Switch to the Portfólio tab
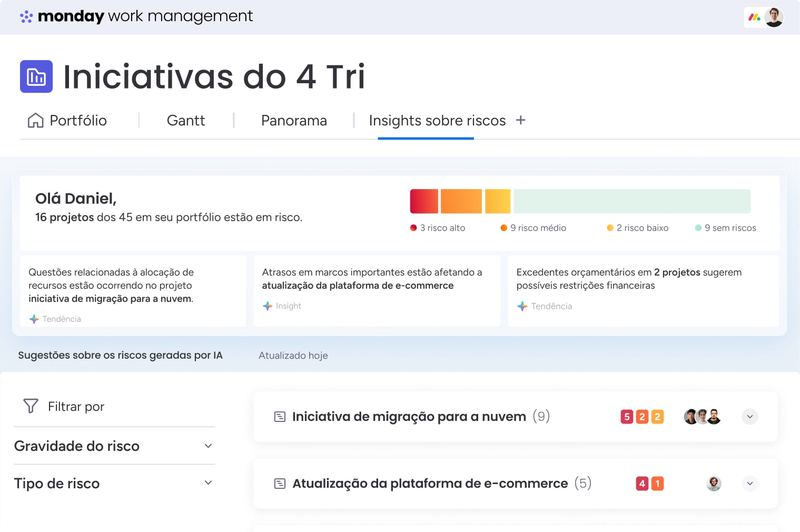800x532 pixels. (67, 121)
